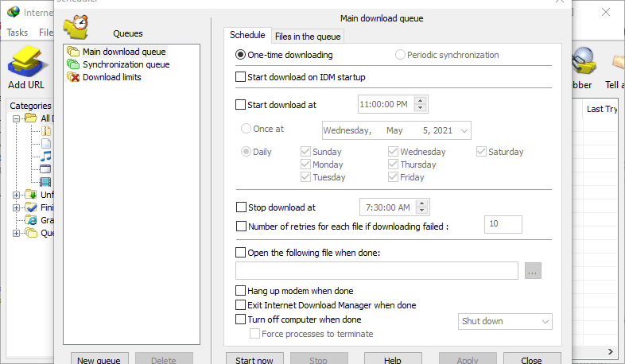Toggle the Saturday checkbox
625x364 pixels.
tap(481, 152)
